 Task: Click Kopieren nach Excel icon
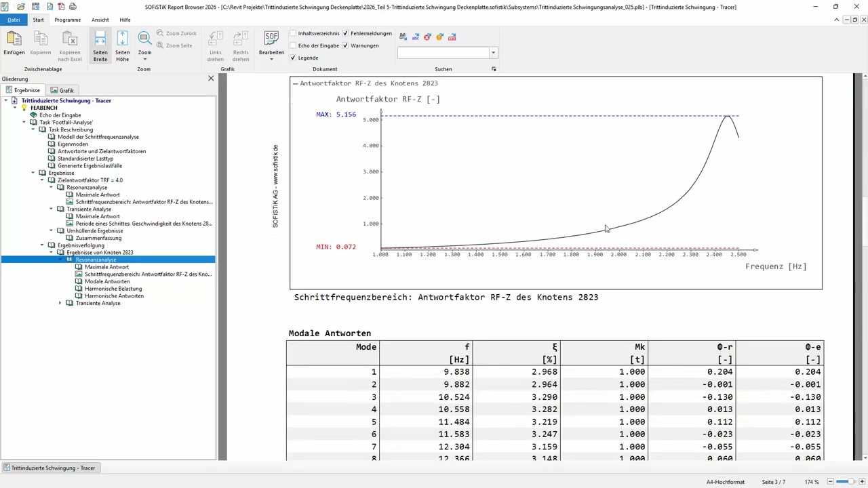coord(70,38)
